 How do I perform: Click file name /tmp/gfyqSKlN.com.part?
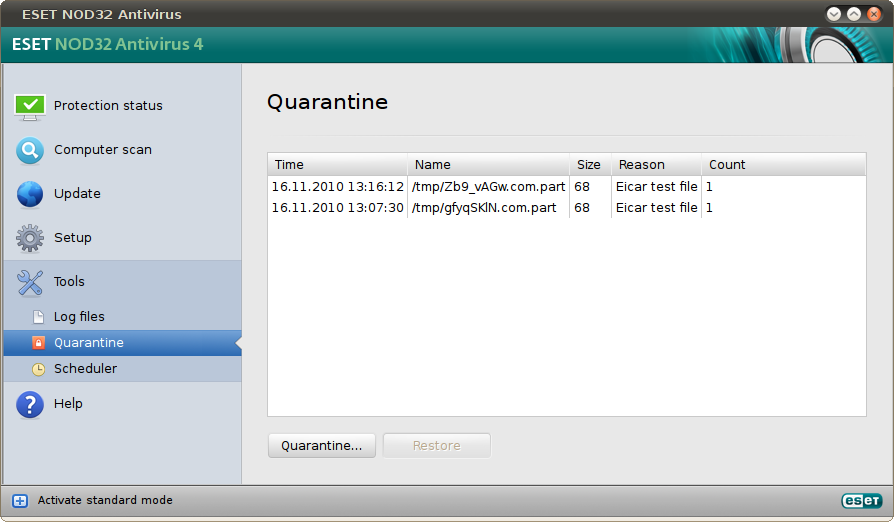pyautogui.click(x=484, y=208)
